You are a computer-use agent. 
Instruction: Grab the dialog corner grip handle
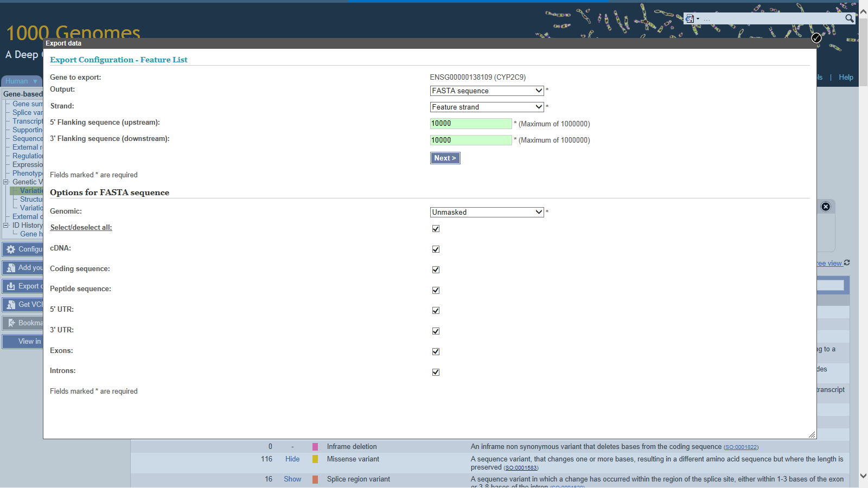[x=812, y=434]
